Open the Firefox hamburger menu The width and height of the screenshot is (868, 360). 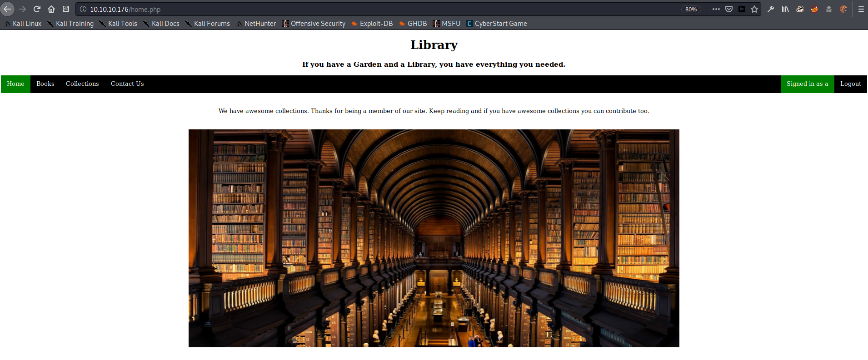click(861, 9)
